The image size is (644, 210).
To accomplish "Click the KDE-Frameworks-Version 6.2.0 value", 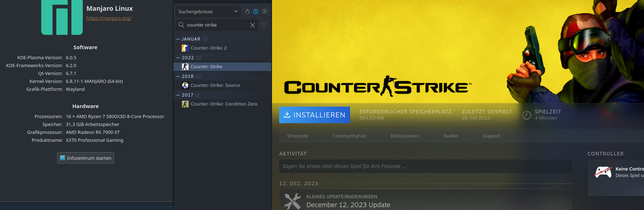I will [71, 66].
